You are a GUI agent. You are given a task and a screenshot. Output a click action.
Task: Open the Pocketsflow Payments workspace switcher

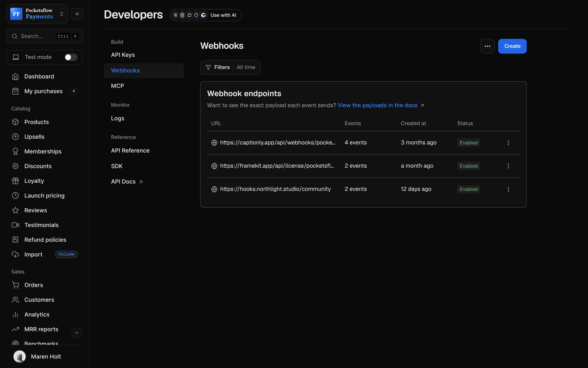click(x=37, y=14)
